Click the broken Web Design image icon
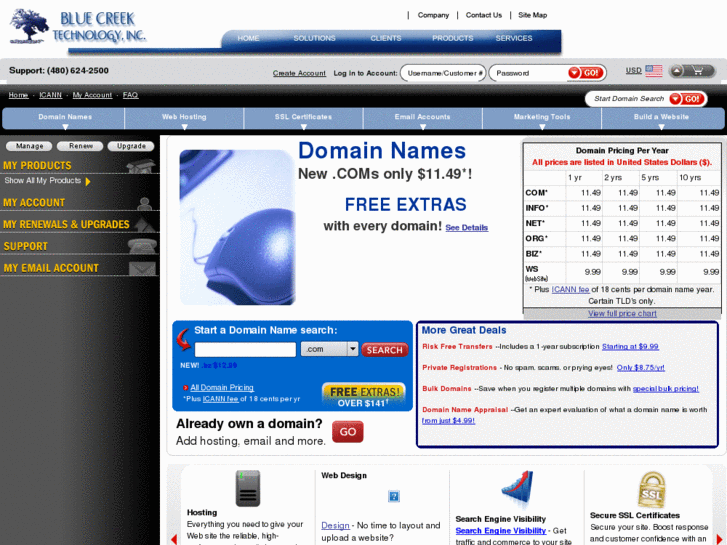This screenshot has width=727, height=545. (x=394, y=496)
